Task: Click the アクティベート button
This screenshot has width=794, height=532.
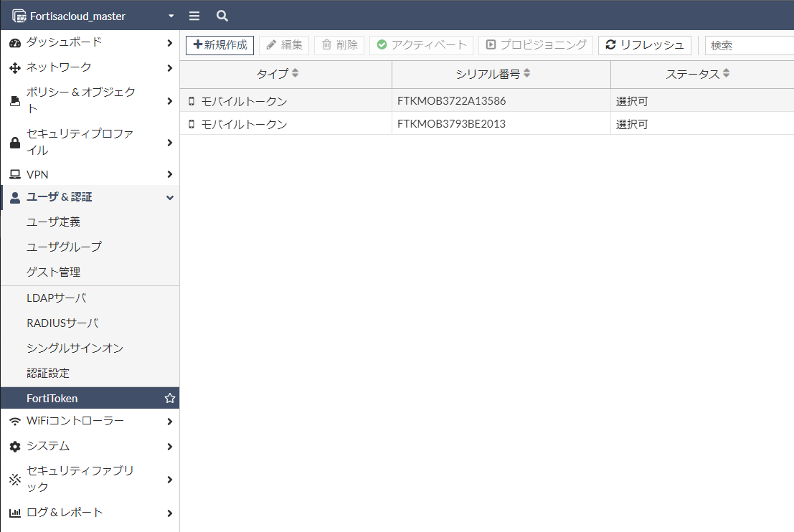Action: pos(421,45)
